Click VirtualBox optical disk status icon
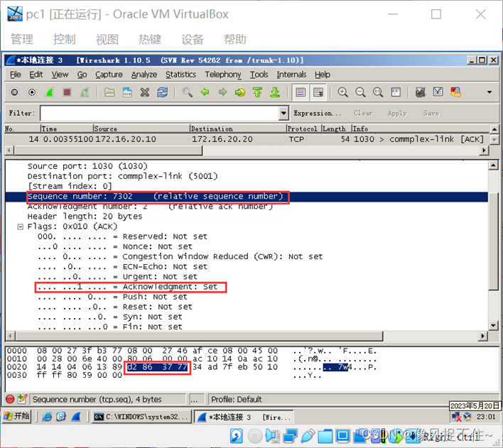Viewport: 503px width, 448px height. (x=255, y=436)
